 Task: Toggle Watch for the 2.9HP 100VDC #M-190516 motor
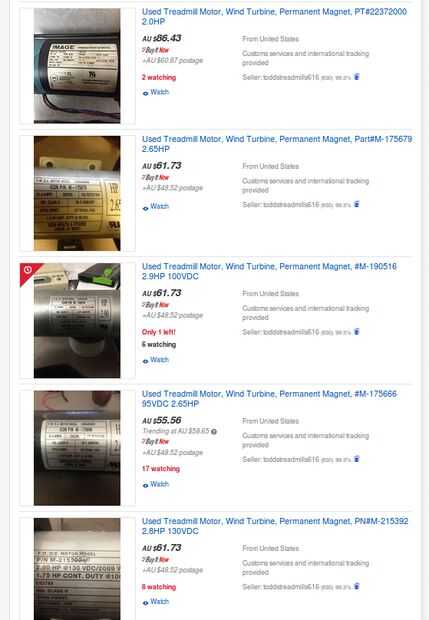tap(156, 360)
